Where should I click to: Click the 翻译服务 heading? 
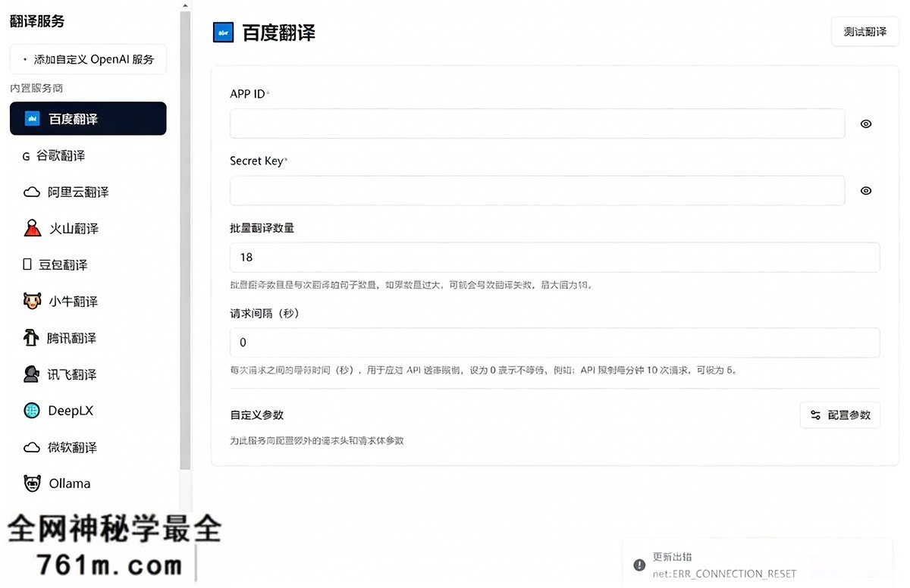click(37, 21)
